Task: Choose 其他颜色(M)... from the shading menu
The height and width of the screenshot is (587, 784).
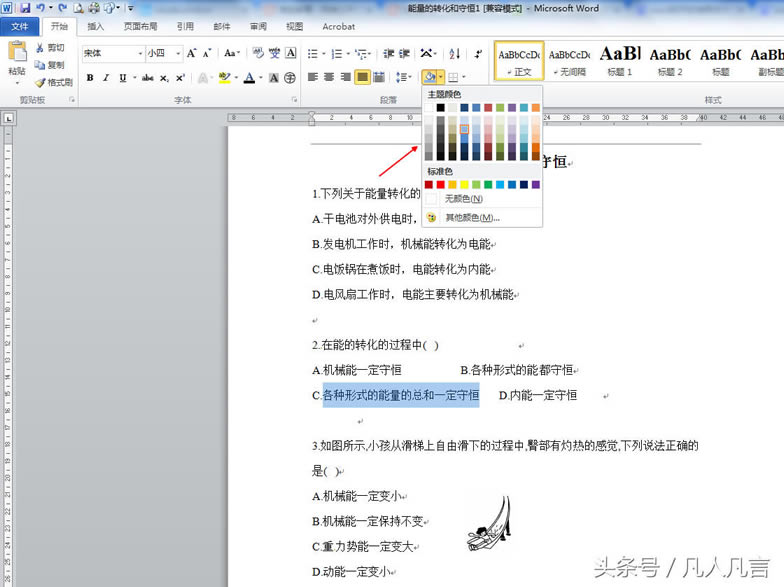Action: point(469,217)
